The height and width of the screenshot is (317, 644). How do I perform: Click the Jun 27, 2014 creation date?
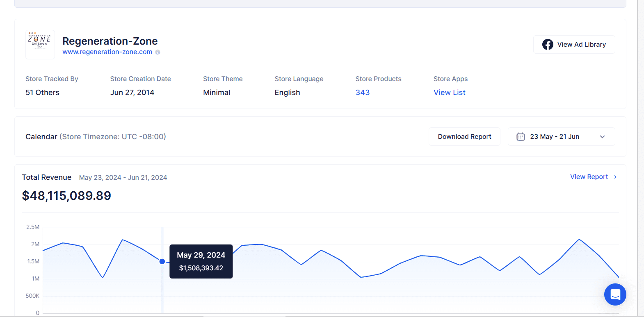132,93
